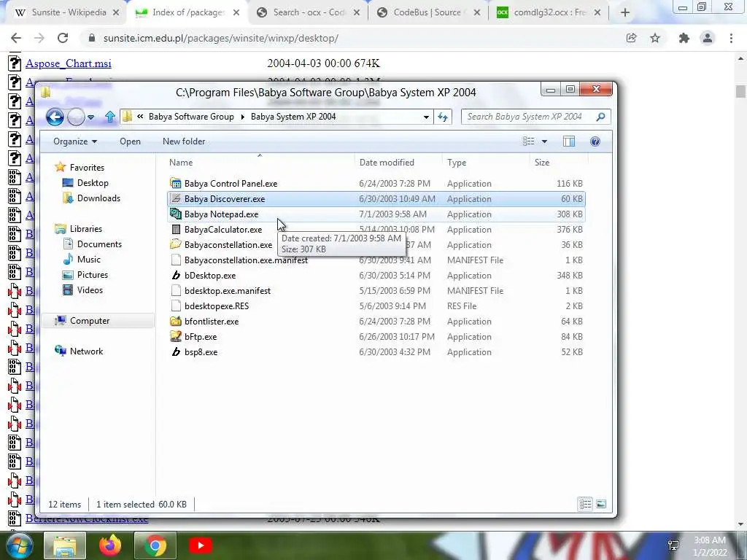
Task: Sort by the Size column header
Action: click(558, 163)
